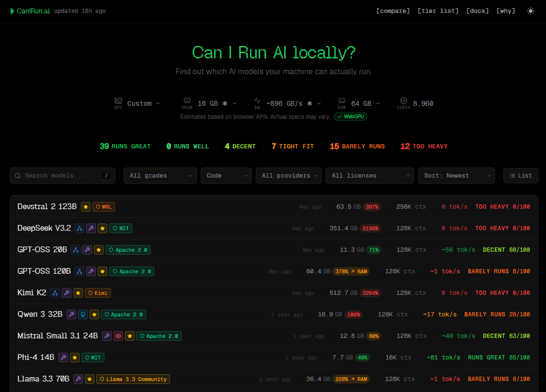This screenshot has width=546, height=392.
Task: Click the MIT badge on Phi-4 14B
Action: click(x=93, y=358)
